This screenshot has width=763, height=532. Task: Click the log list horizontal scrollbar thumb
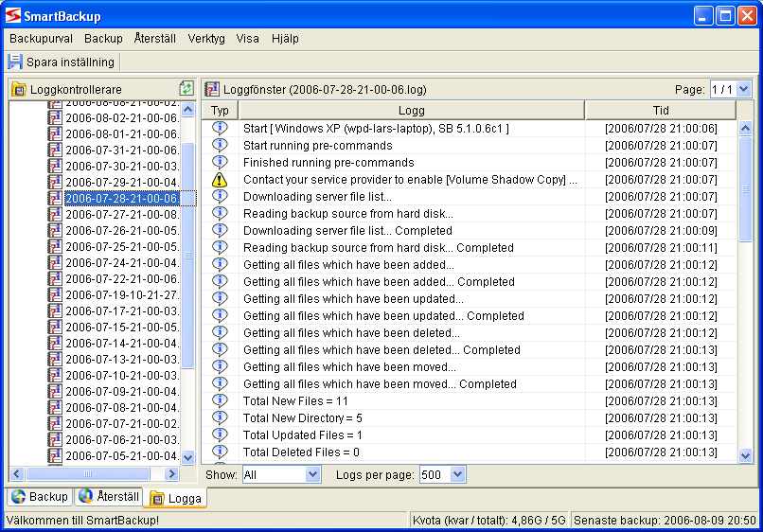click(88, 473)
